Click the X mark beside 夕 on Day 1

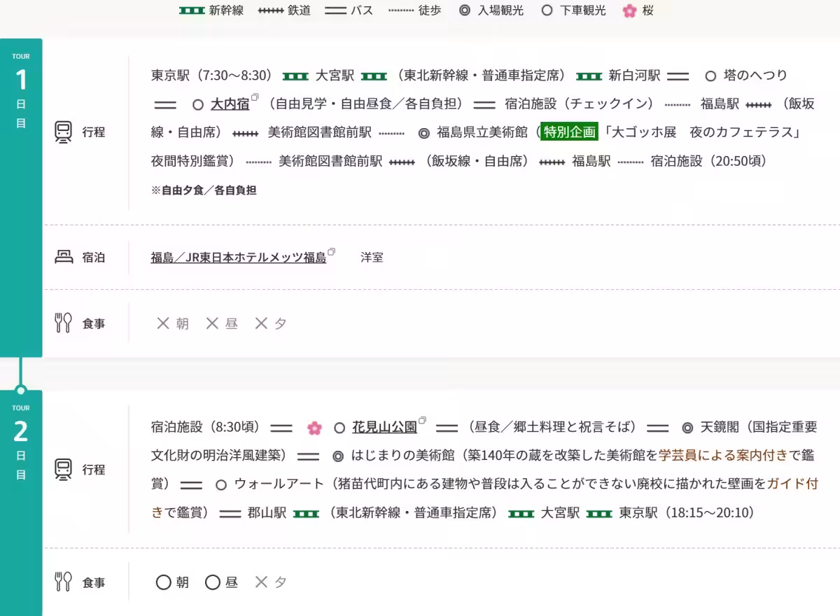click(x=260, y=323)
